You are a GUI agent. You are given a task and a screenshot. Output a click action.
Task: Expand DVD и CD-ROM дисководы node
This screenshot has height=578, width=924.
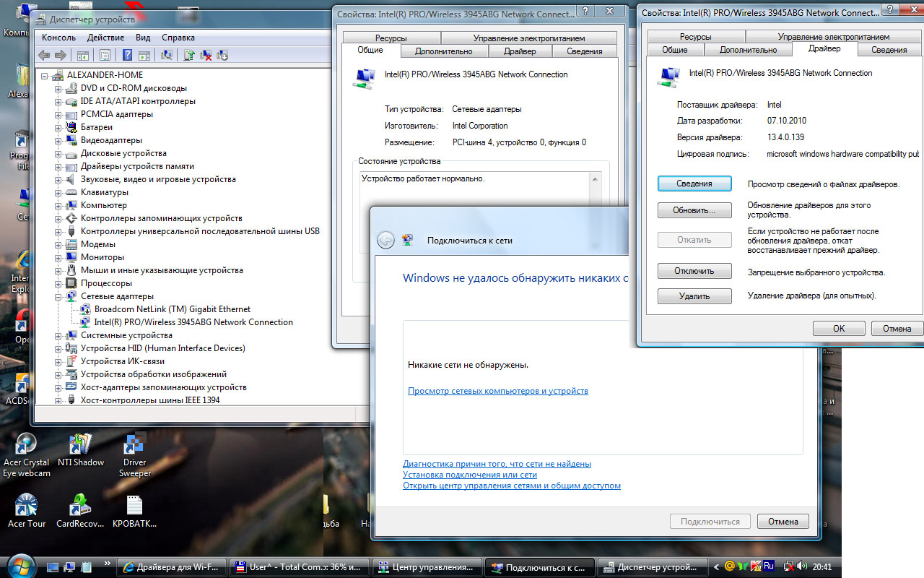pyautogui.click(x=58, y=88)
